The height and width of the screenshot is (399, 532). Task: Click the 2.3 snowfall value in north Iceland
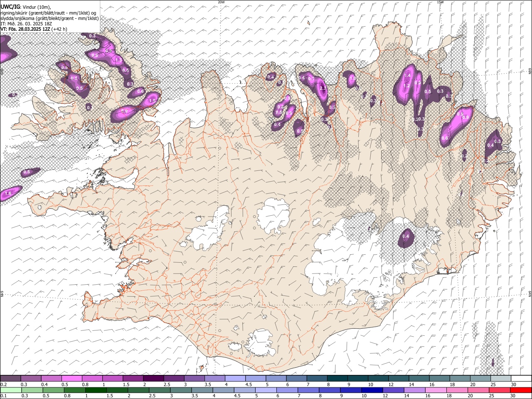click(323, 88)
